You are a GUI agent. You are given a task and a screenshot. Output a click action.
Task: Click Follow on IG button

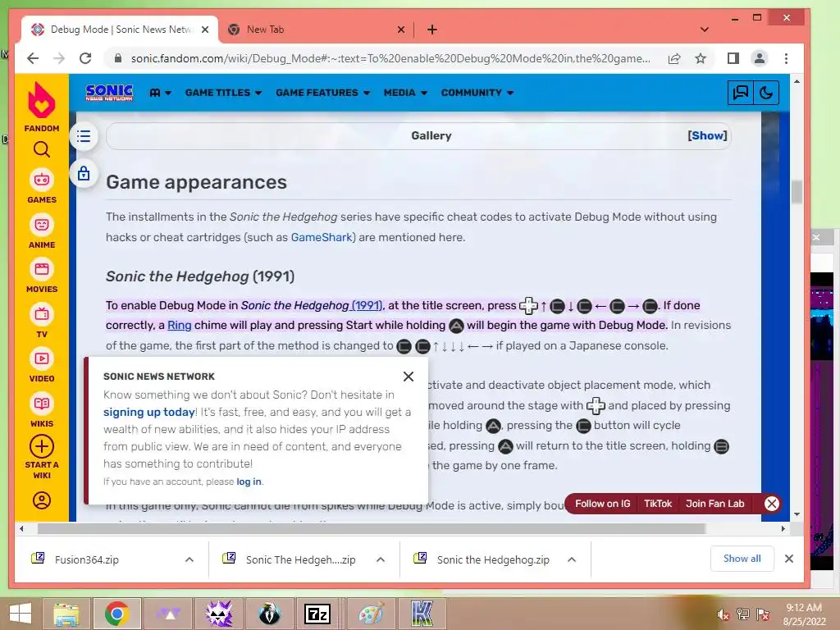pyautogui.click(x=602, y=504)
